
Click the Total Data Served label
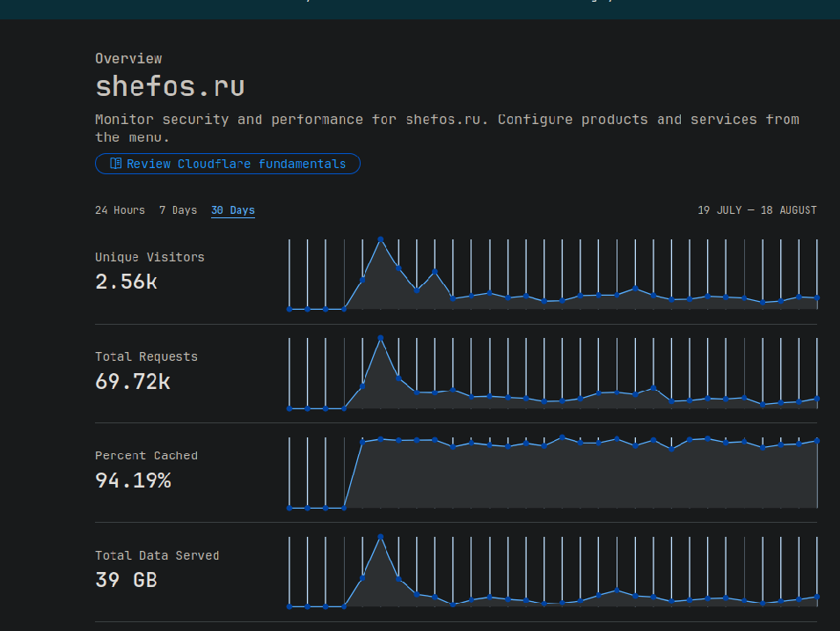(x=157, y=555)
